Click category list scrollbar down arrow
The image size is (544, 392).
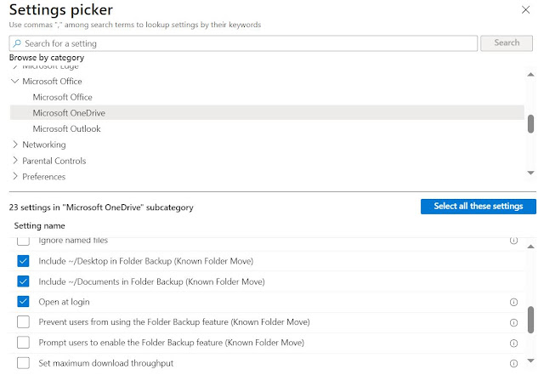(530, 173)
